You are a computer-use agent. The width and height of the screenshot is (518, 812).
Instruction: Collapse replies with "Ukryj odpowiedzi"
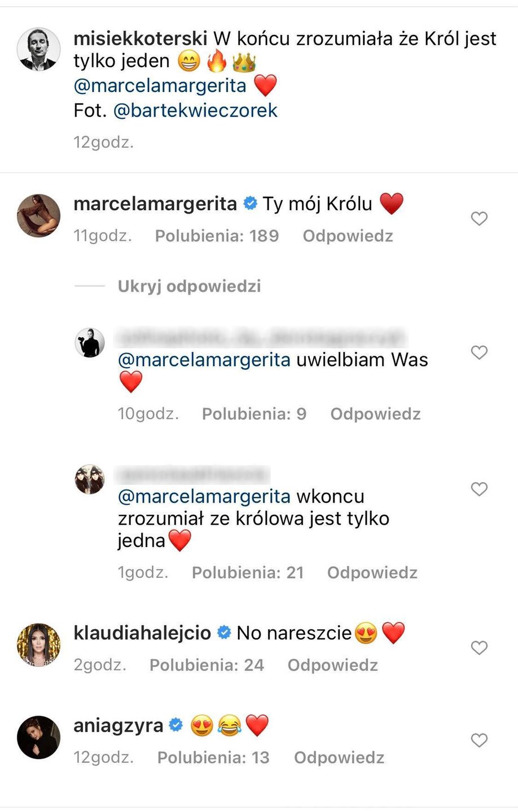click(189, 286)
